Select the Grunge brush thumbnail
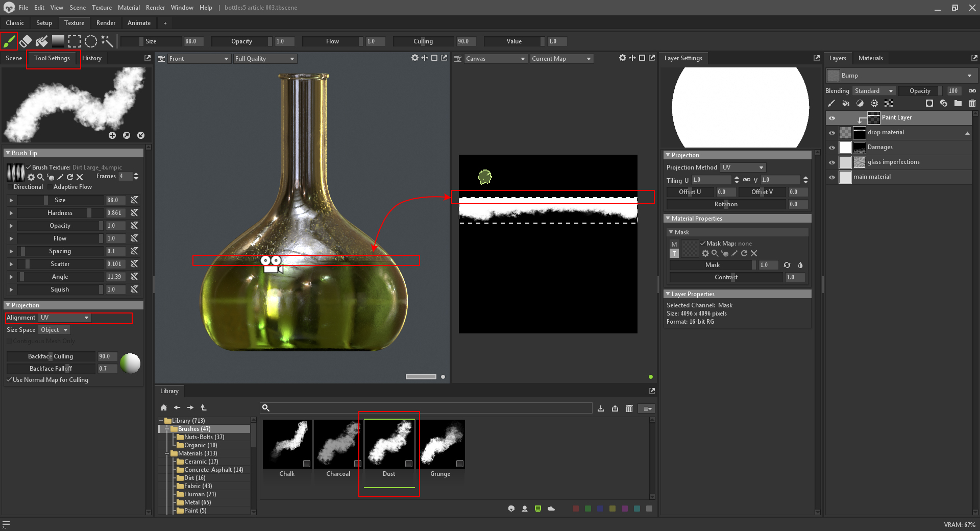 440,444
